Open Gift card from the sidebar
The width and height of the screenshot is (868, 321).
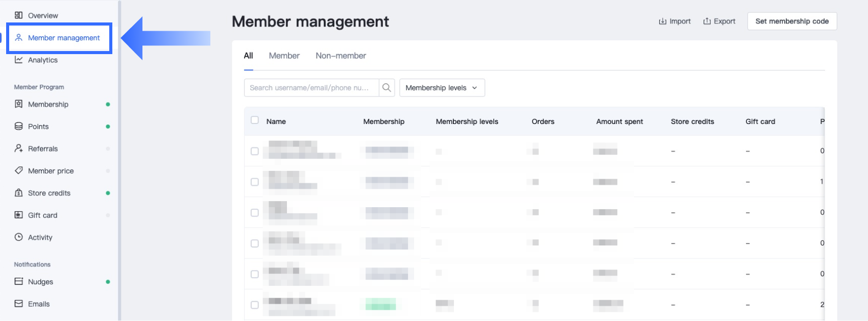click(x=42, y=215)
